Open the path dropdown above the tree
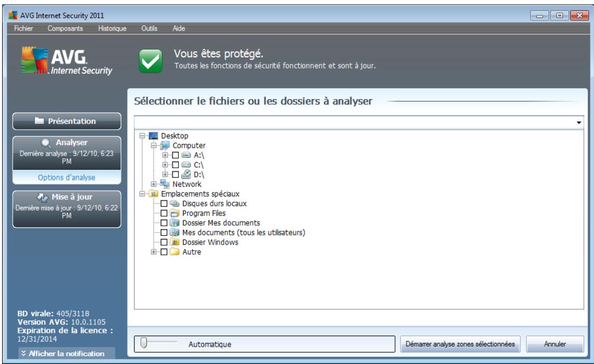Screen dimensions: 594x364 tap(579, 122)
